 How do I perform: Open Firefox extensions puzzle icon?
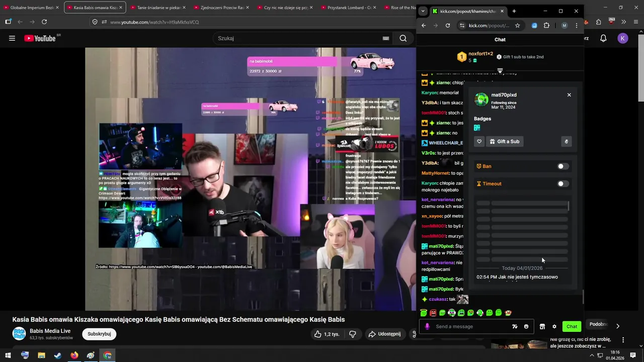point(598,22)
